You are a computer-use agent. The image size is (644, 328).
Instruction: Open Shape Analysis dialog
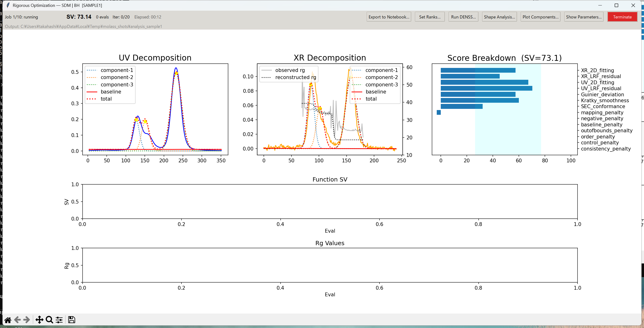click(499, 17)
